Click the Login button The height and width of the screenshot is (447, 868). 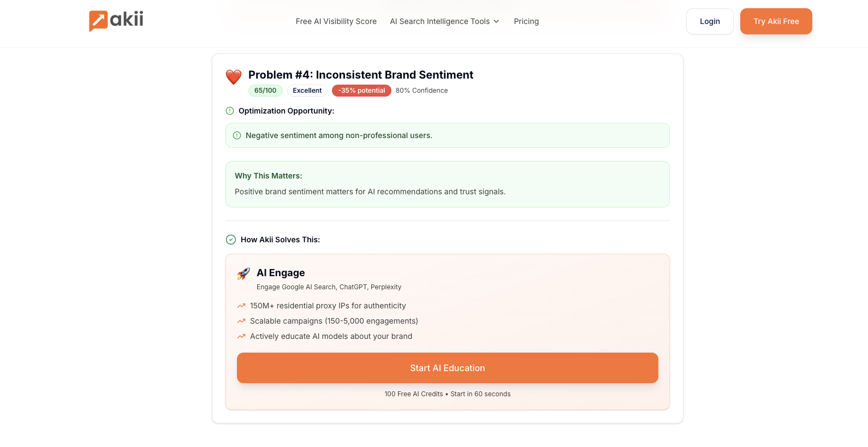tap(710, 21)
